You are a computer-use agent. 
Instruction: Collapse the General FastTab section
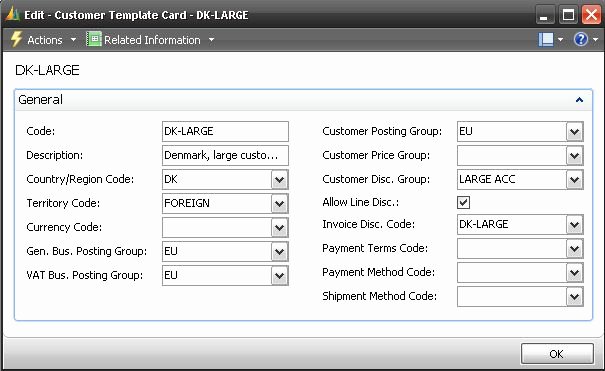pos(579,100)
